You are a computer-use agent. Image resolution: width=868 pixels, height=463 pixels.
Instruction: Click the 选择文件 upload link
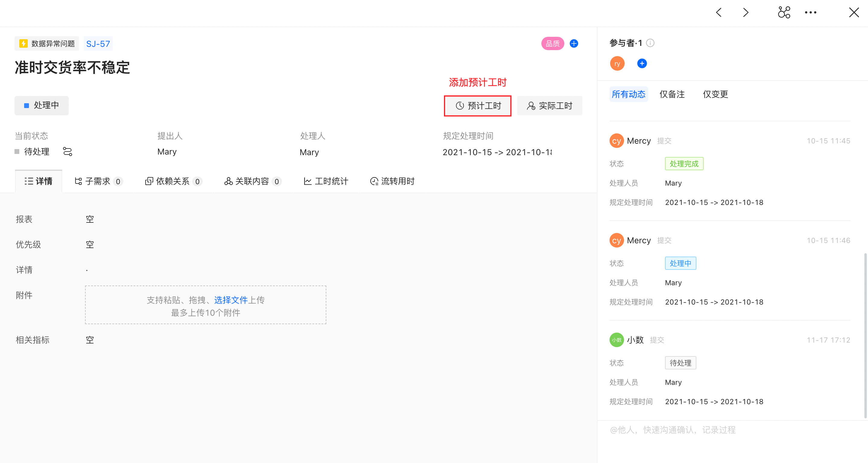coord(231,300)
